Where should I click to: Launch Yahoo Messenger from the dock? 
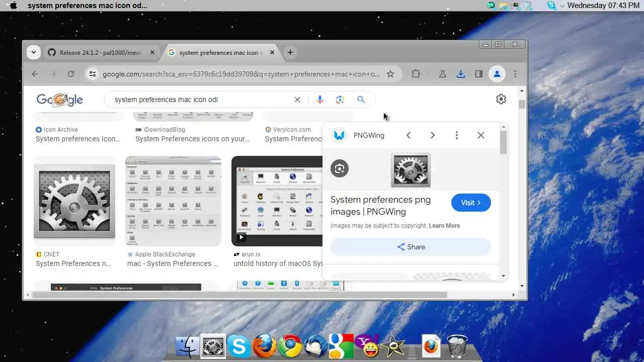point(367,346)
